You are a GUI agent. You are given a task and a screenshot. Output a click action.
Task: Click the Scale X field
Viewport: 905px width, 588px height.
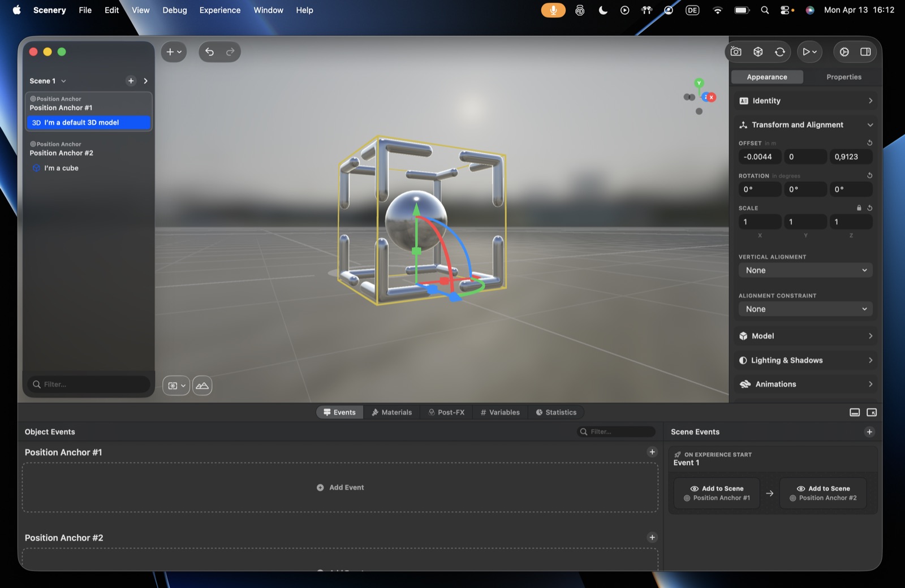coord(760,222)
